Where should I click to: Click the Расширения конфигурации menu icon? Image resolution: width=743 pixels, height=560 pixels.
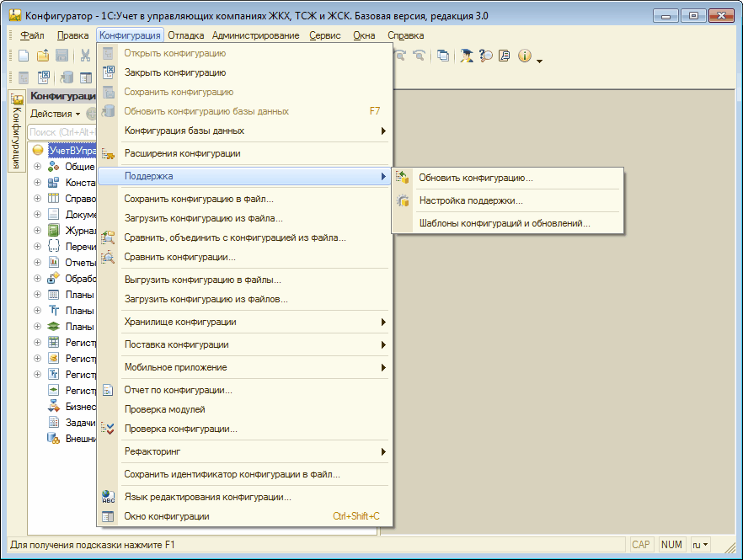[x=108, y=153]
